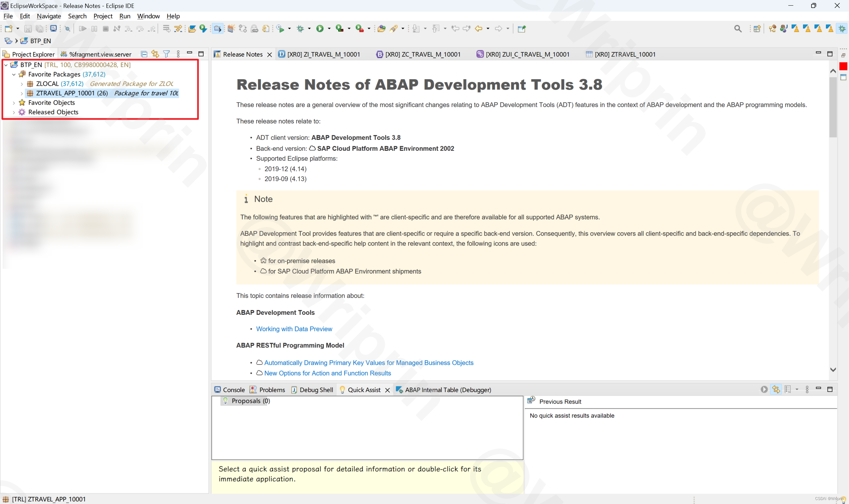Open Automatically Drawing Primary Key Values link
This screenshot has height=504, width=849.
(368, 363)
